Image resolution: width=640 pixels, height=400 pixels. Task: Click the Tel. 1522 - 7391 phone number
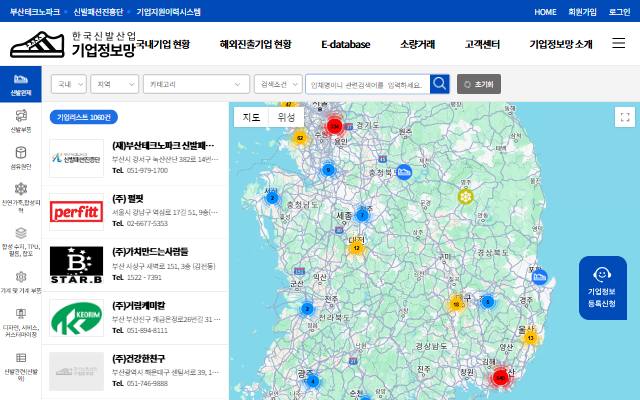click(137, 277)
